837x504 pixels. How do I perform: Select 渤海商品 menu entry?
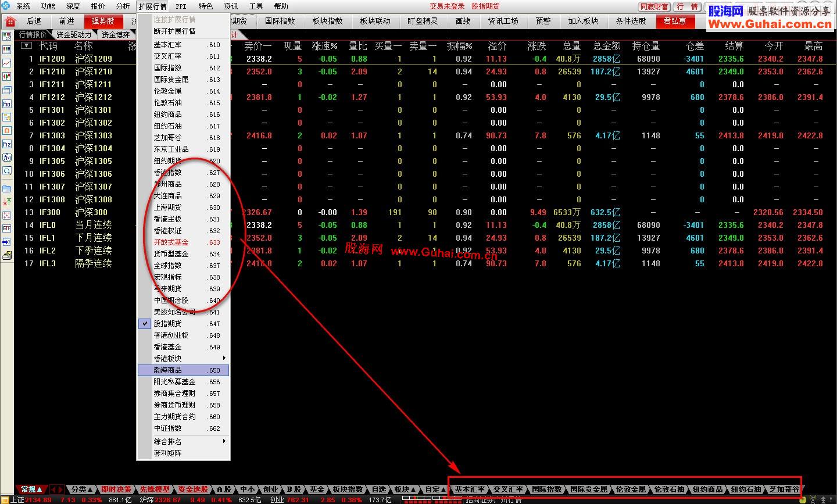[x=183, y=370]
